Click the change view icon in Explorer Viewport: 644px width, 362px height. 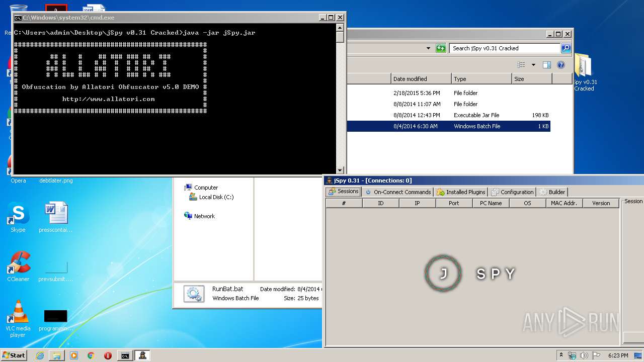tap(521, 65)
